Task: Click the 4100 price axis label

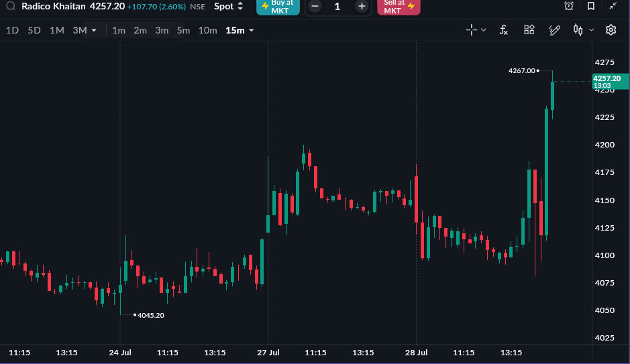Action: pyautogui.click(x=605, y=255)
